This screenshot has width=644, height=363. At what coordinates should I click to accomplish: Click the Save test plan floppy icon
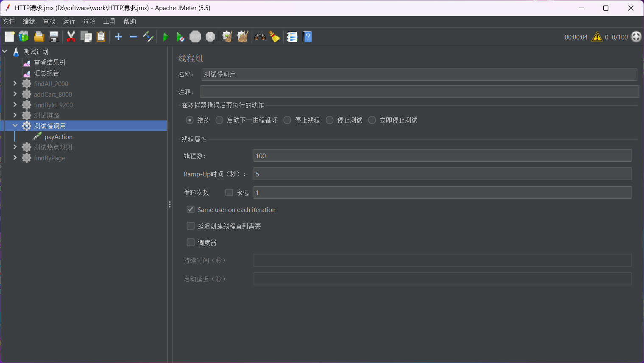[x=54, y=37]
